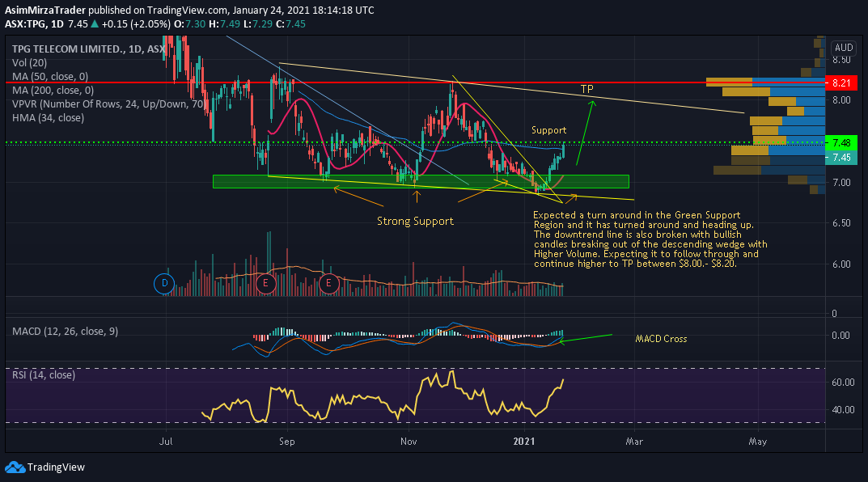Screen dimensions: 868x482
Task: Click the 6.00 price axis value
Action: coord(841,264)
